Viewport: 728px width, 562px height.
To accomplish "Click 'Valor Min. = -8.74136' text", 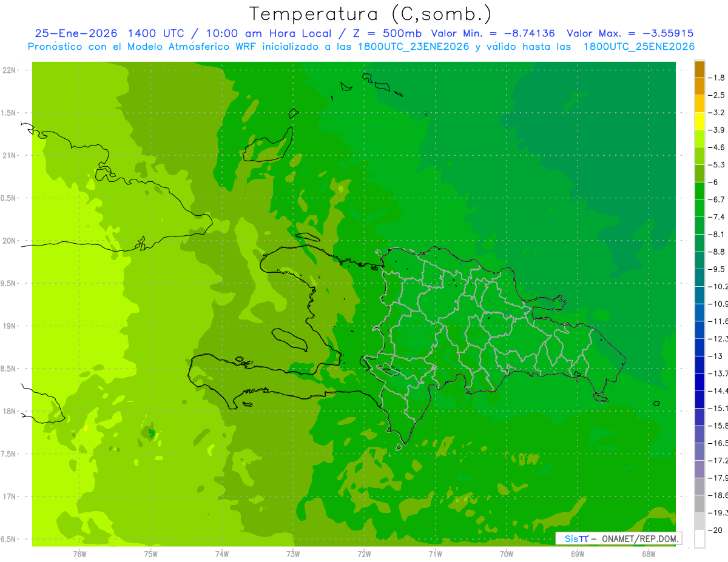I will (x=493, y=33).
